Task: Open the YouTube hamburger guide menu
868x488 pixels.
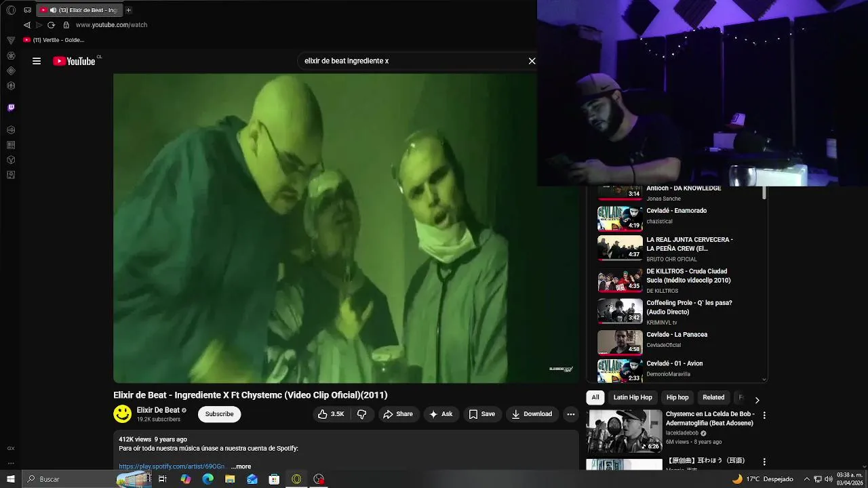Action: tap(37, 61)
